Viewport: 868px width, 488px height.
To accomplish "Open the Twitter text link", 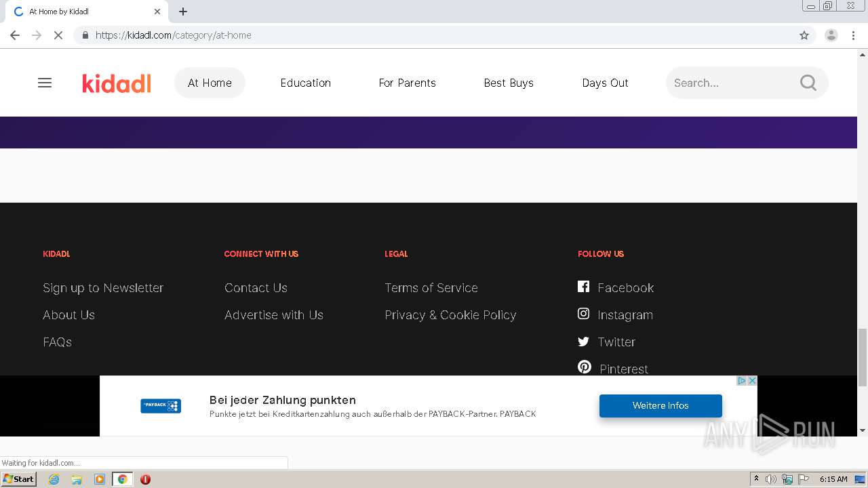I will coord(616,342).
